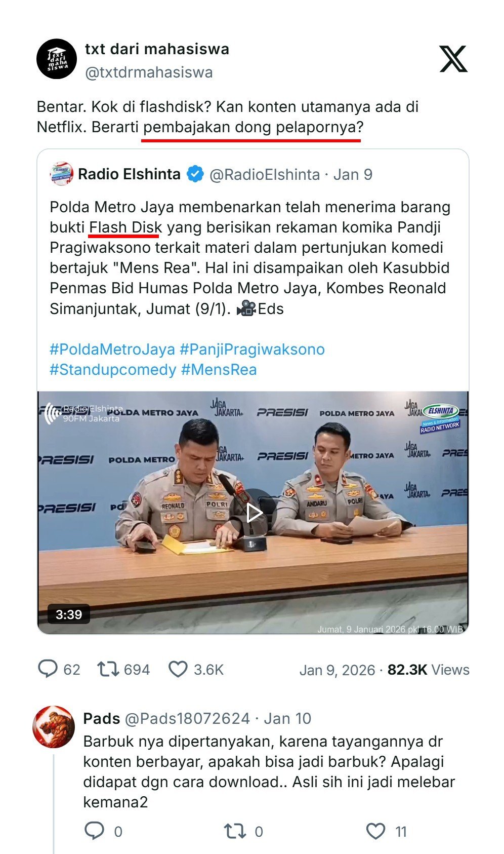Click Radio Elshinta verified badge
The width and height of the screenshot is (504, 854).
coord(195,174)
